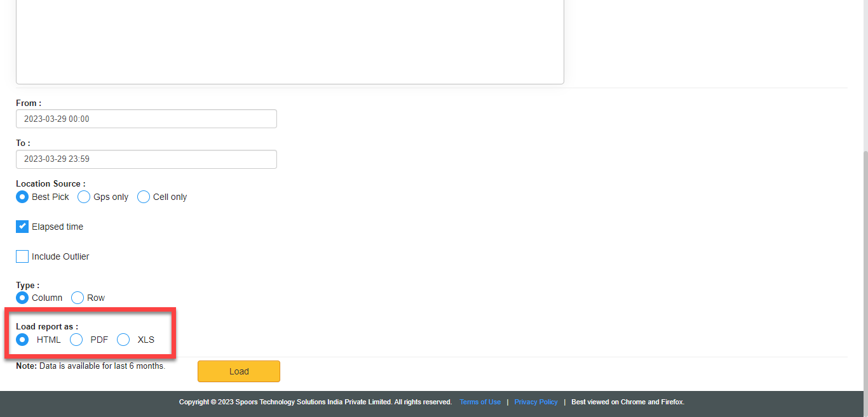Click the page's vertical scrollbar thumb

click(x=865, y=267)
